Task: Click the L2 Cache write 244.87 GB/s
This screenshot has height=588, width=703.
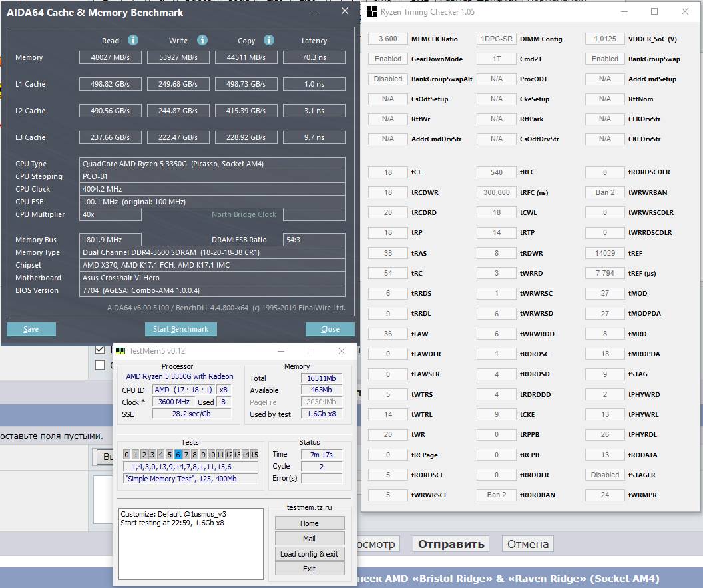Action: [x=178, y=111]
